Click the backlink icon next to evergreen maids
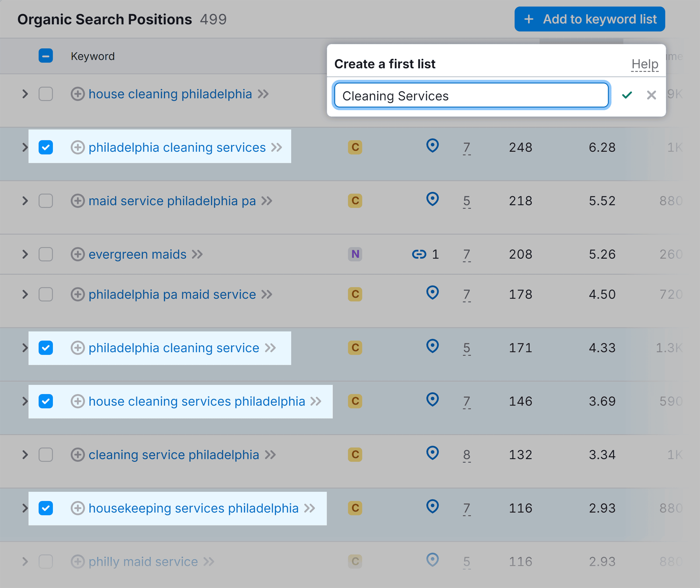Image resolution: width=700 pixels, height=588 pixels. pos(419,254)
